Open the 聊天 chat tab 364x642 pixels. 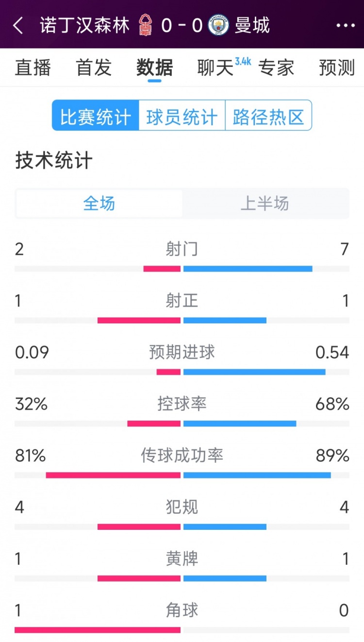pos(214,68)
